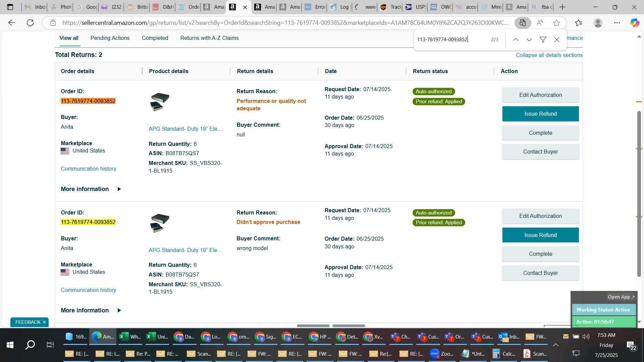Screen dimensions: 644x362
Task: Close the active Amazon tab
Action: pos(245,7)
